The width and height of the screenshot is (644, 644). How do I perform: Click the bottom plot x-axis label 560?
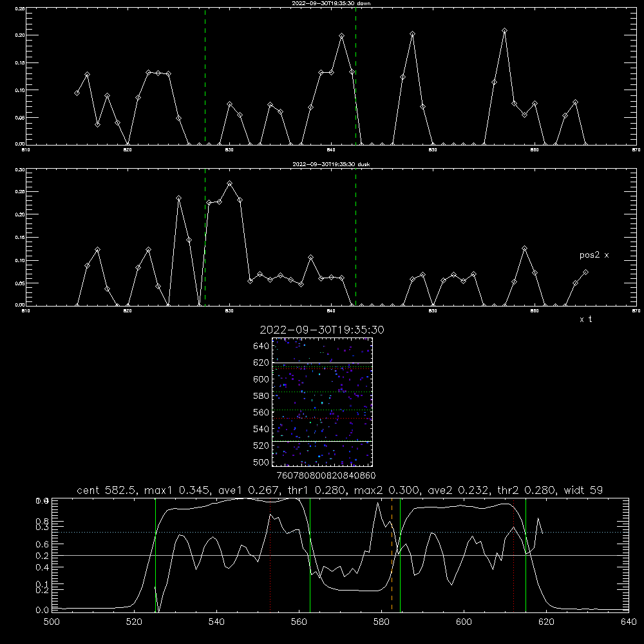click(299, 622)
